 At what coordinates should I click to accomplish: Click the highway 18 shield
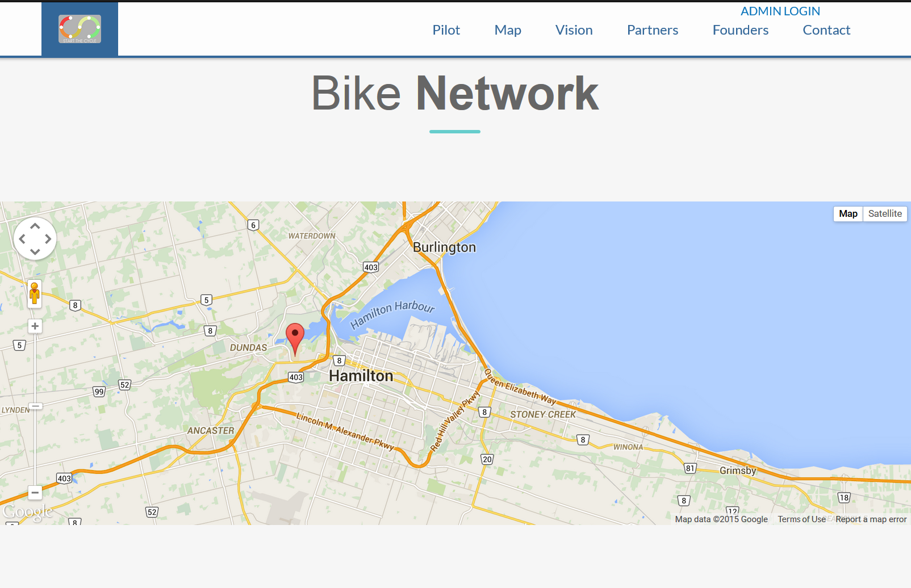click(x=845, y=498)
